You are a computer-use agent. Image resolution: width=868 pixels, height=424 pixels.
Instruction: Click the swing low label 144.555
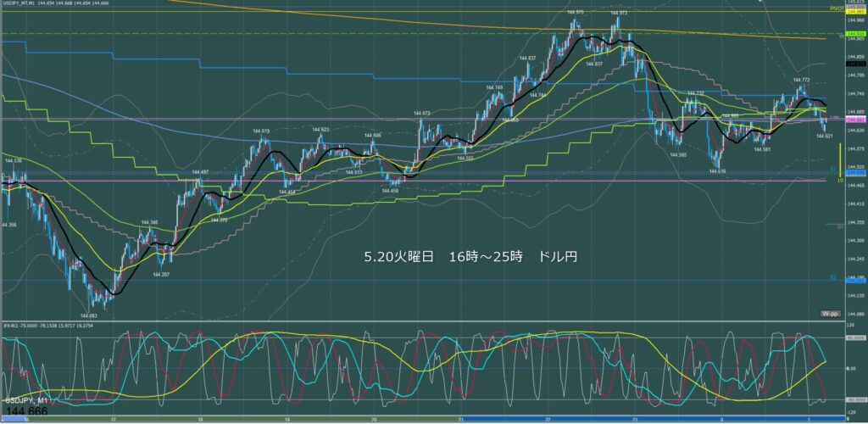(465, 158)
